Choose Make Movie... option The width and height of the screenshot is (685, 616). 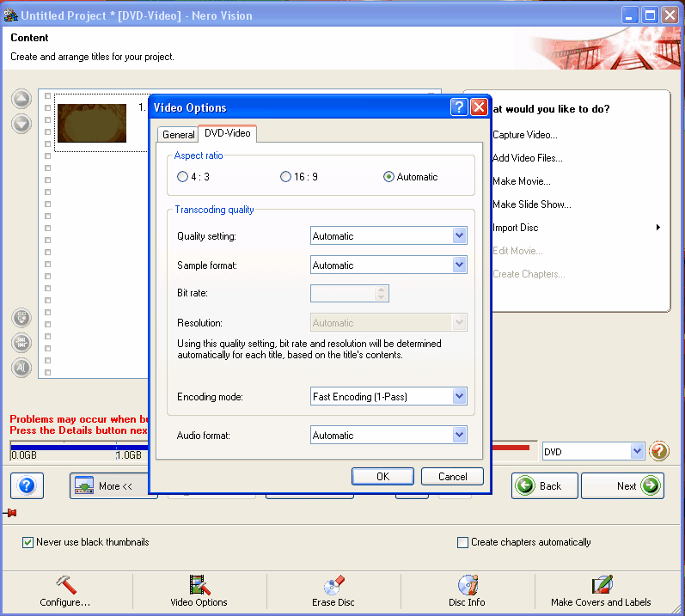tap(522, 181)
